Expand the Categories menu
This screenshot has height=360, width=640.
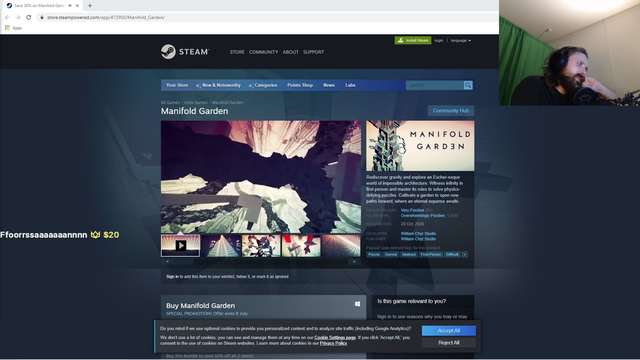(263, 85)
